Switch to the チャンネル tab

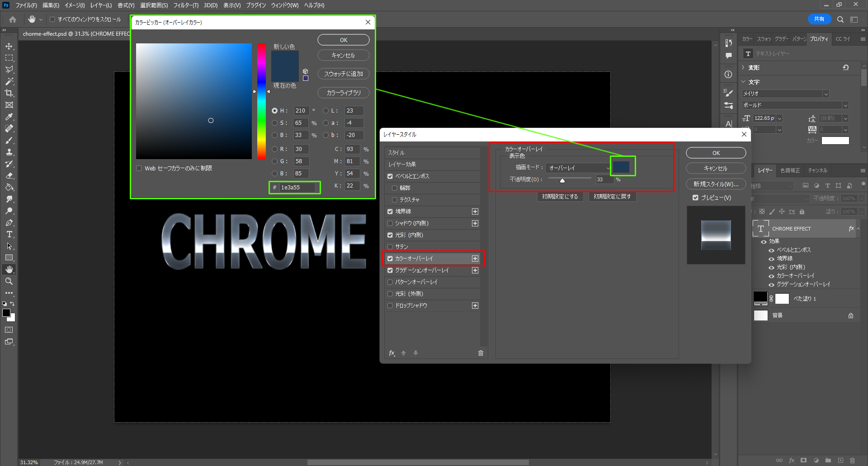point(817,170)
